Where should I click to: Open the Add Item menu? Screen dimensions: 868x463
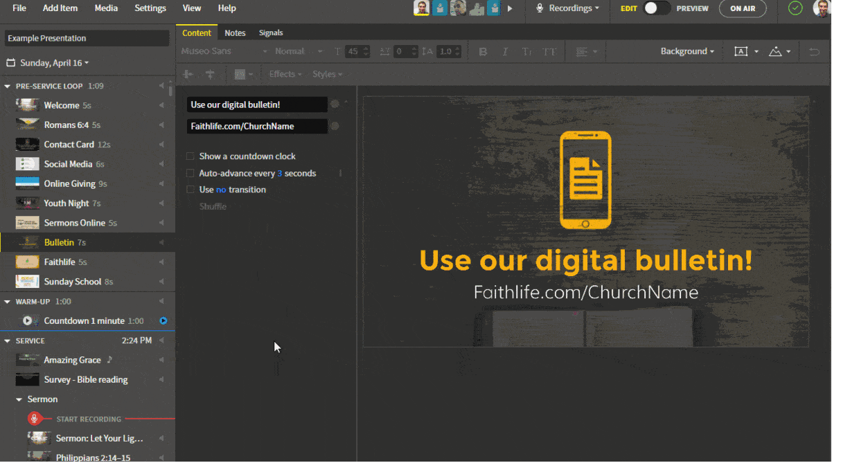coord(60,8)
